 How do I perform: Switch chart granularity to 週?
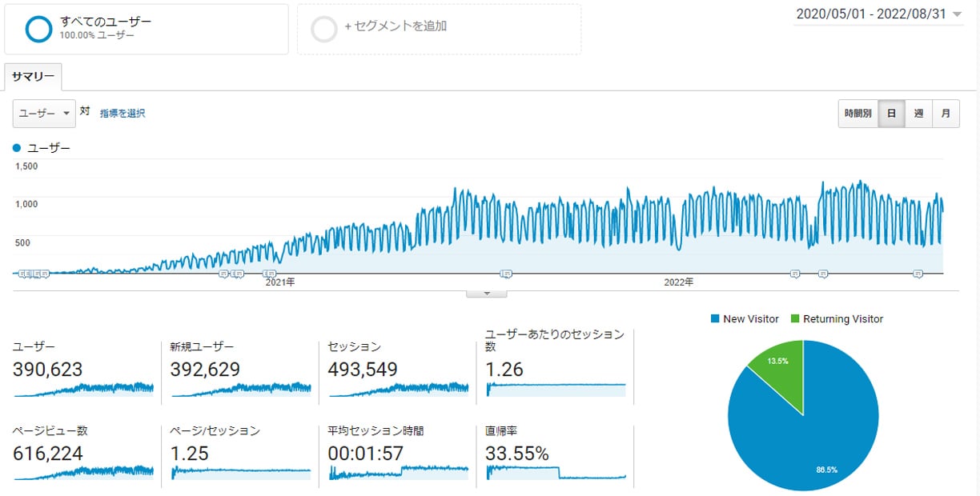coord(918,114)
